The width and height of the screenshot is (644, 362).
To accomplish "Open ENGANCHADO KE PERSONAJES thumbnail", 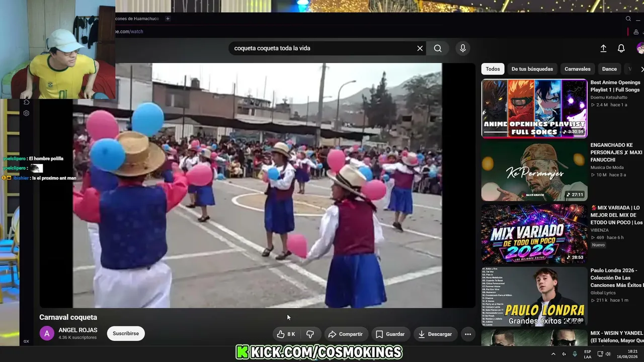I will click(534, 171).
